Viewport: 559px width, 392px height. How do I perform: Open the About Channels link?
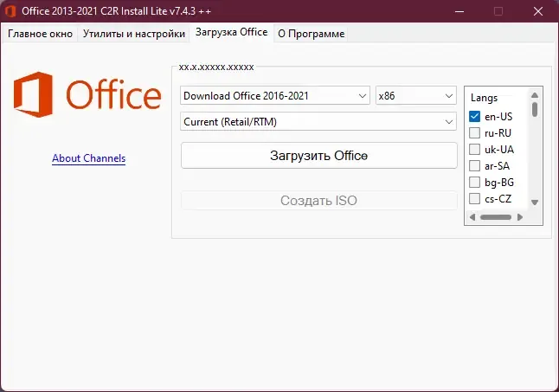89,158
